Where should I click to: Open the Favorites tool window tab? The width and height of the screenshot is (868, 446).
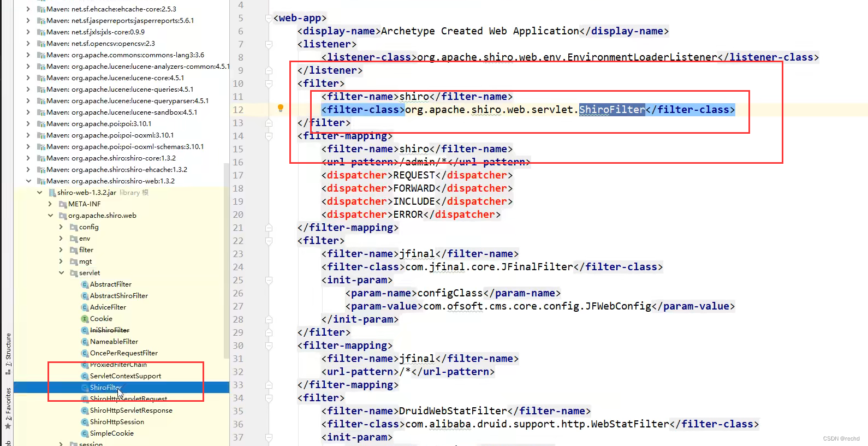coord(8,408)
